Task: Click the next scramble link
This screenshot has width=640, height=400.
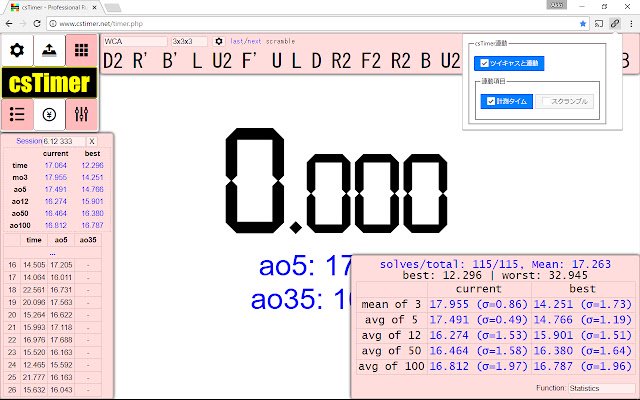Action: (x=254, y=41)
